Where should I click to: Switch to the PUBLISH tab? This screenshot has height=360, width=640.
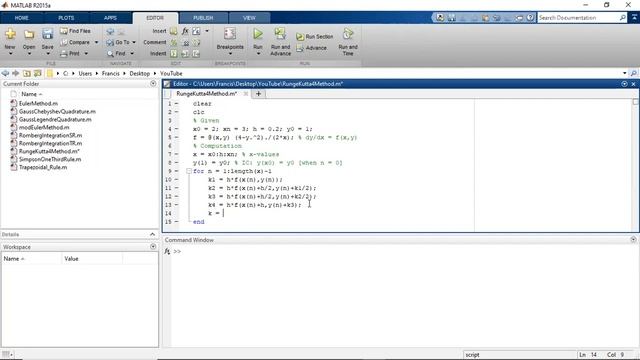click(203, 18)
